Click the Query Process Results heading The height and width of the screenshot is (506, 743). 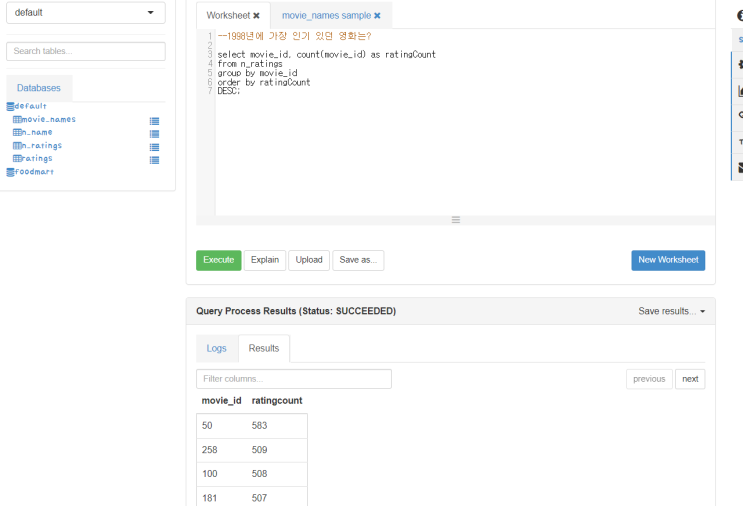296,311
